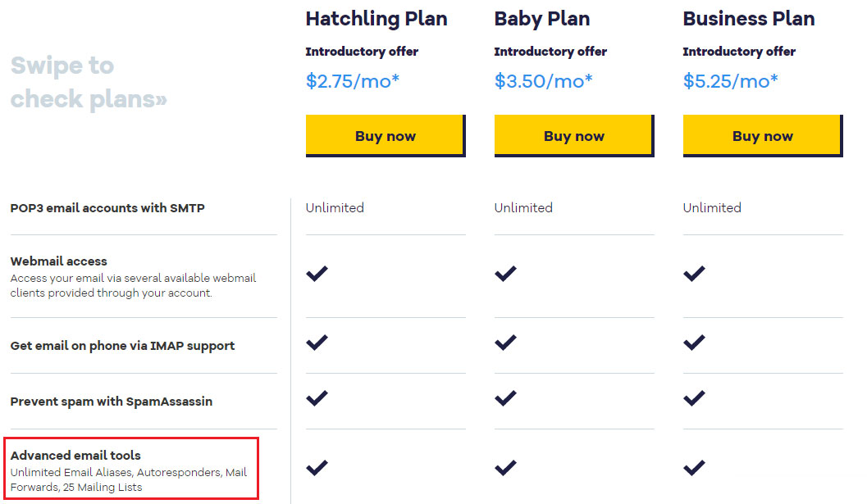867x504 pixels.
Task: Select the $3.50/mo Baby Plan price
Action: coord(543,81)
